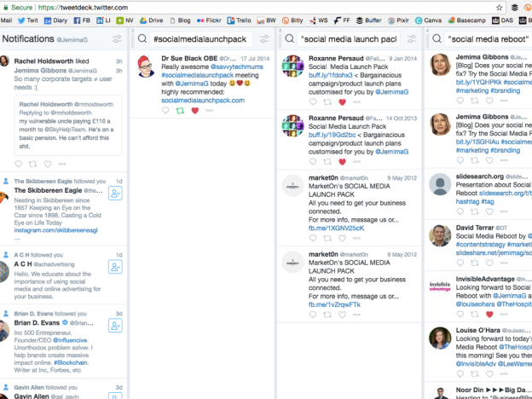Open the Basecamp bookmark
532x399 pixels.
[x=467, y=20]
